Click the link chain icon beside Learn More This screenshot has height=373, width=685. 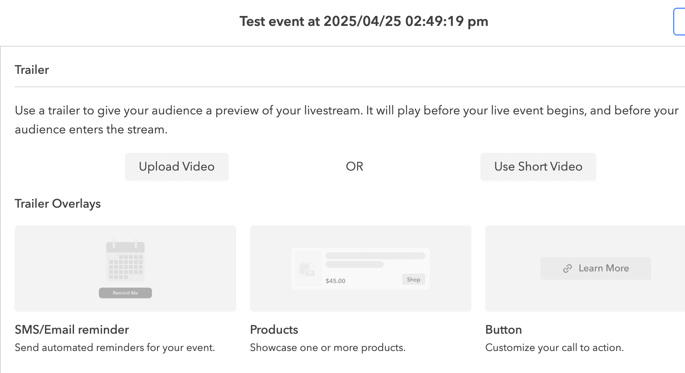(x=567, y=269)
